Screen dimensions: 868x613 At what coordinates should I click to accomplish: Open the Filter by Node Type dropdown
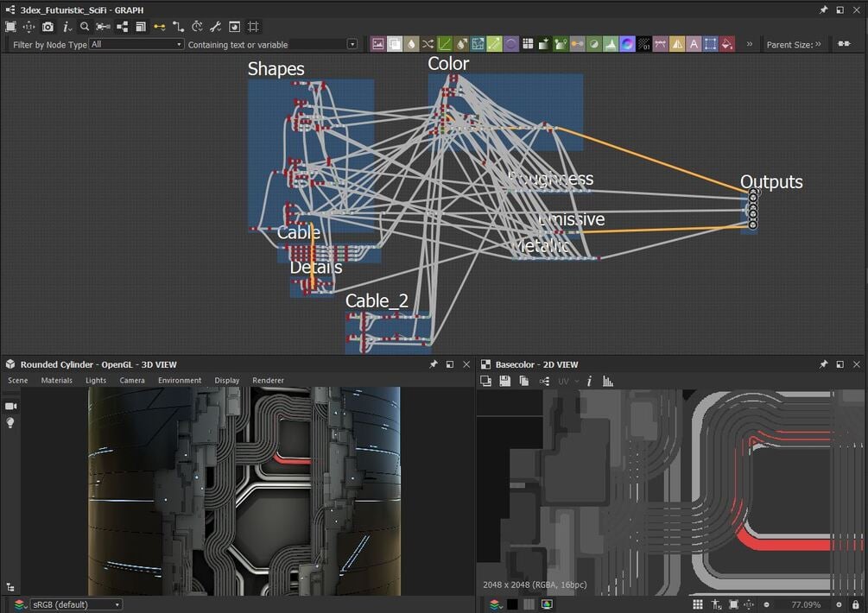click(x=136, y=44)
